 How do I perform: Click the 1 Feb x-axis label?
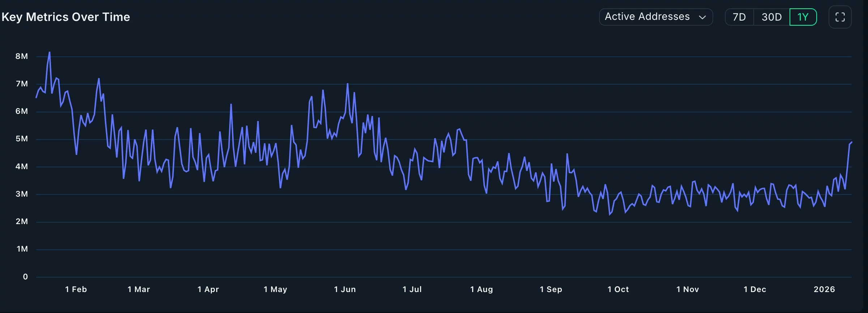pyautogui.click(x=76, y=289)
